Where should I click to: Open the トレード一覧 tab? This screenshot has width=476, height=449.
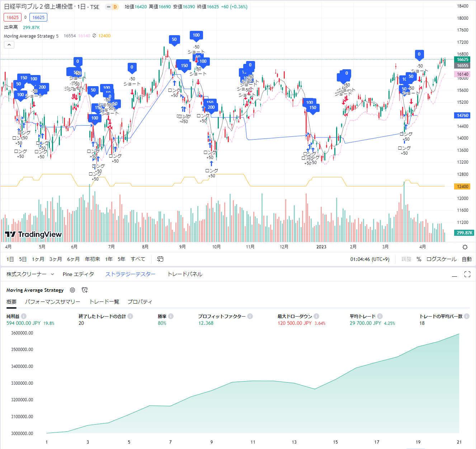[104, 302]
